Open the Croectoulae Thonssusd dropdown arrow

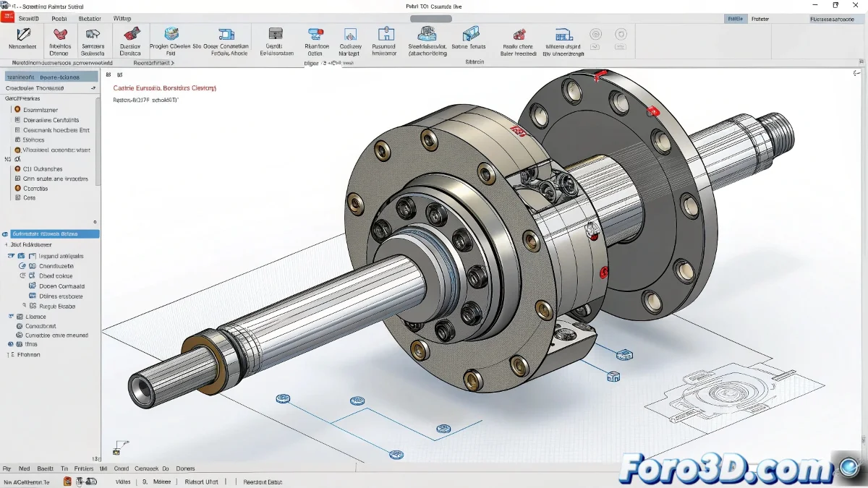point(93,87)
